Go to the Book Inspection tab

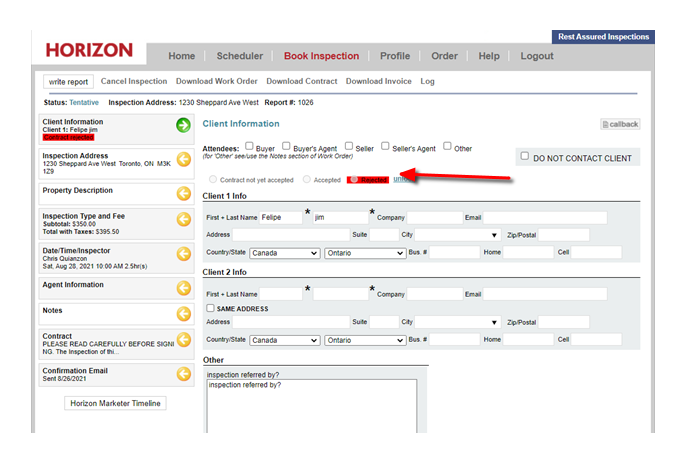tap(320, 56)
